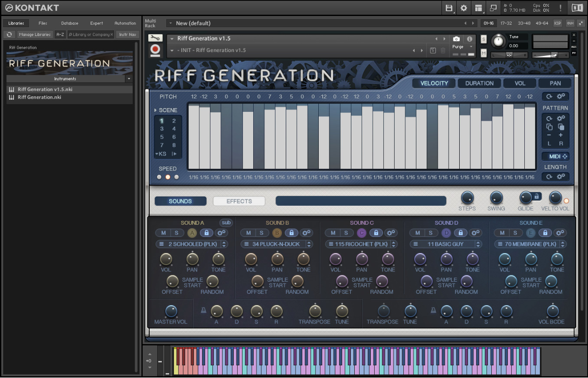
Task: Select the middle SPEED radio dot
Action: coord(168,177)
